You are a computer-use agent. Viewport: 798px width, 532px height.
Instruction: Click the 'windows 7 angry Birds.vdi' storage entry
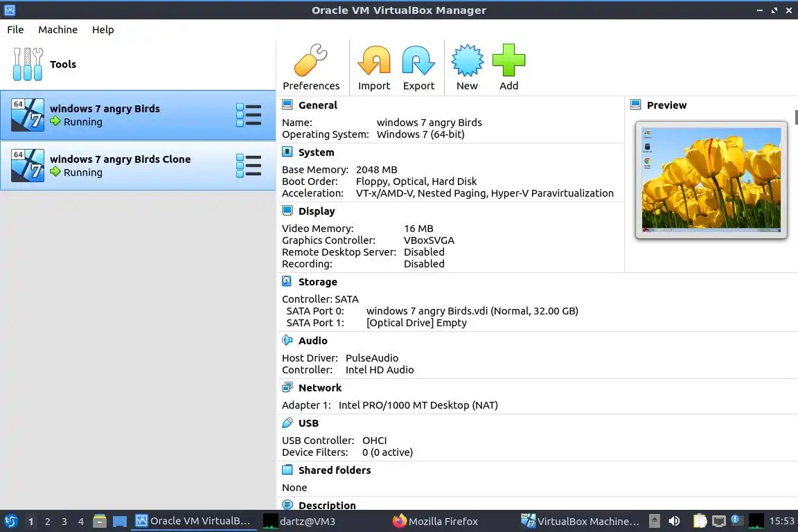pos(472,310)
